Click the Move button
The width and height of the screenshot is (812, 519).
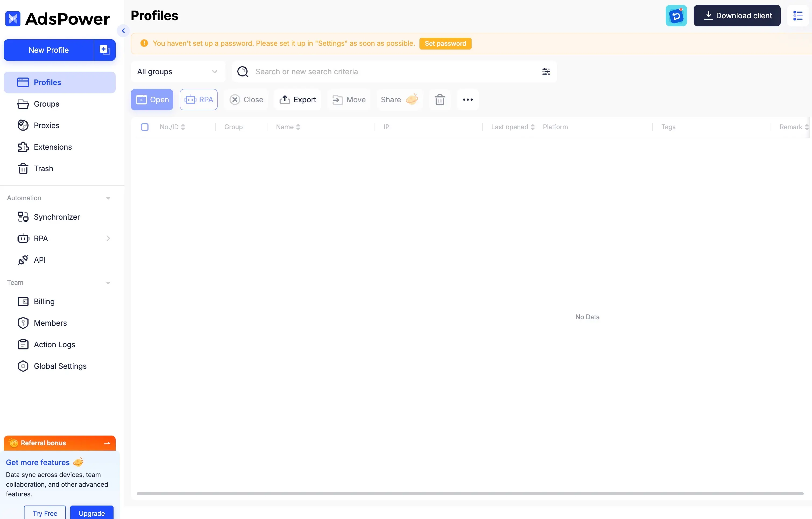click(349, 100)
